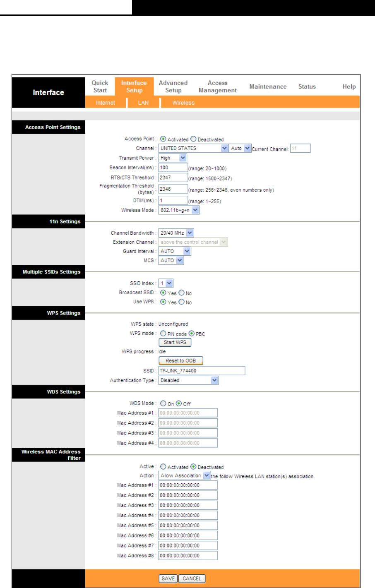Viewport: 375px width, 588px height.
Task: Go to the Wireless sub-tab
Action: tap(183, 103)
